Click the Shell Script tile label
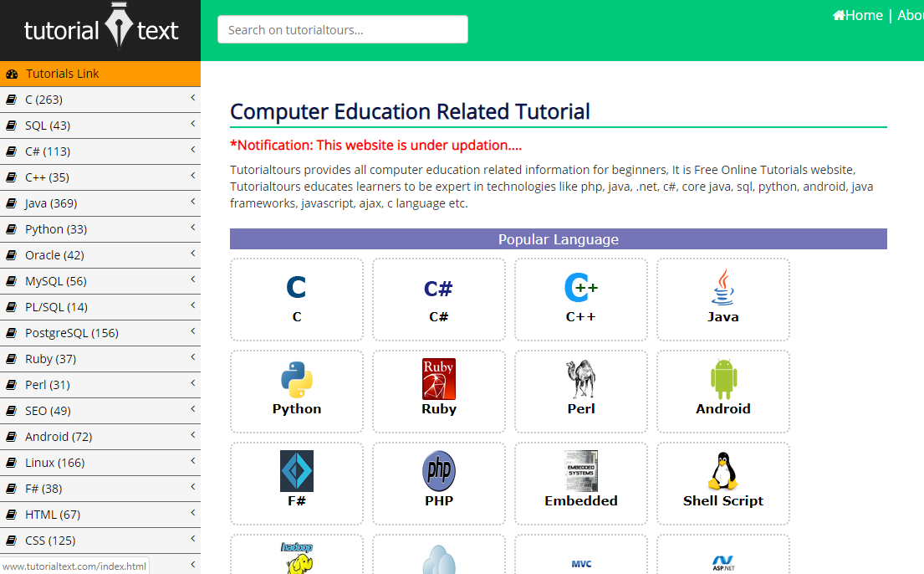 (x=723, y=501)
